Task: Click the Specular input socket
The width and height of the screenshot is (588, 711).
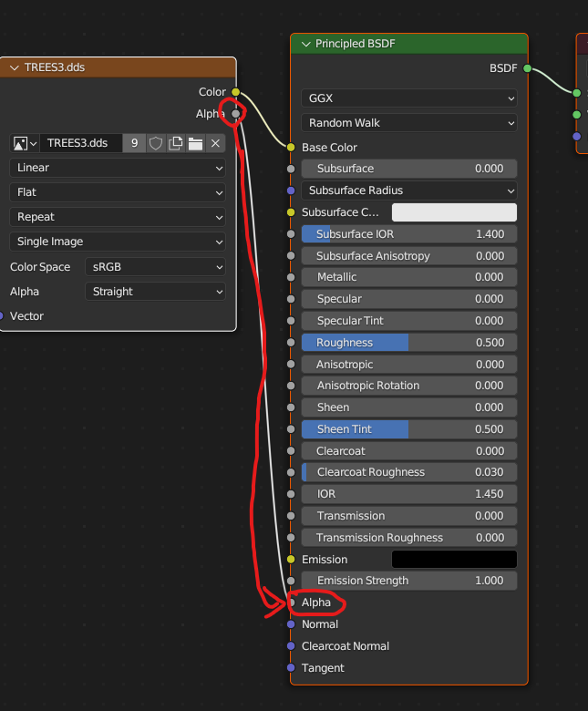Action: [291, 299]
